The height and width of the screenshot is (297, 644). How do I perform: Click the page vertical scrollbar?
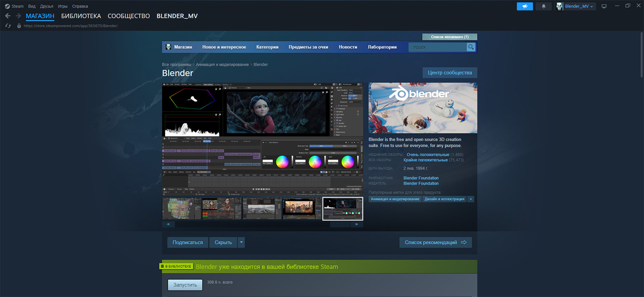tap(642, 55)
